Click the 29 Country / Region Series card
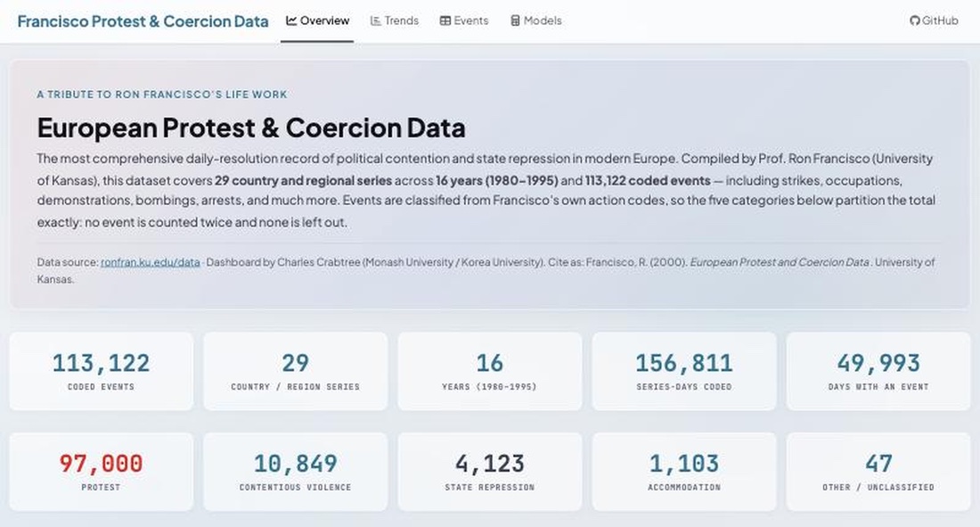980x527 pixels. click(x=296, y=371)
